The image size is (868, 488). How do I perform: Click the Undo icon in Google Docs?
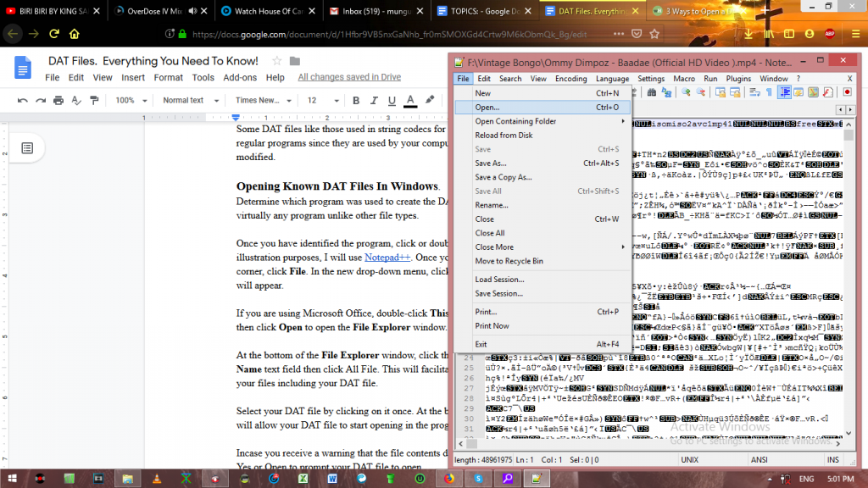(22, 100)
